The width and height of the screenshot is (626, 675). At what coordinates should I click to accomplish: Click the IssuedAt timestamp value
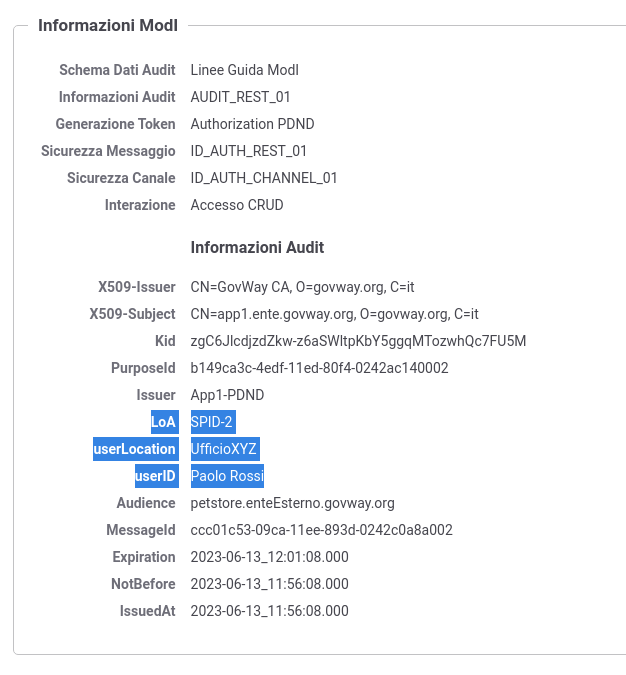click(x=270, y=611)
